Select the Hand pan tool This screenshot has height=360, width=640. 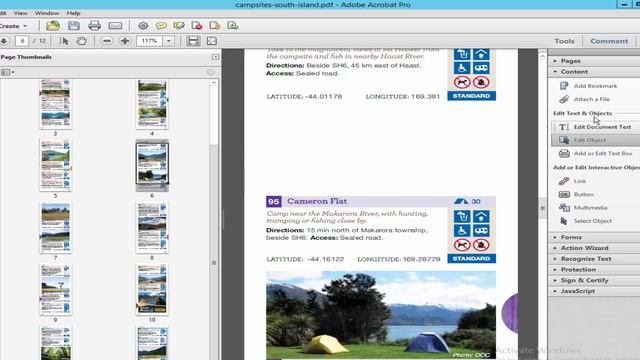82,41
